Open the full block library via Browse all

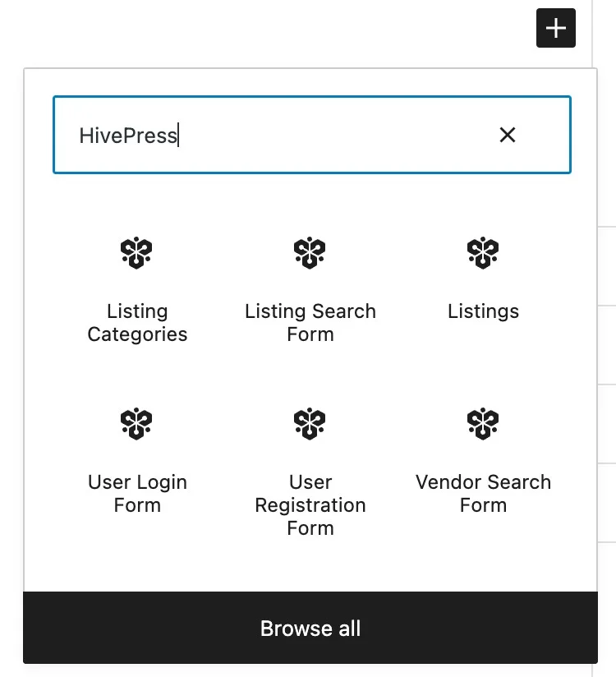click(x=310, y=628)
